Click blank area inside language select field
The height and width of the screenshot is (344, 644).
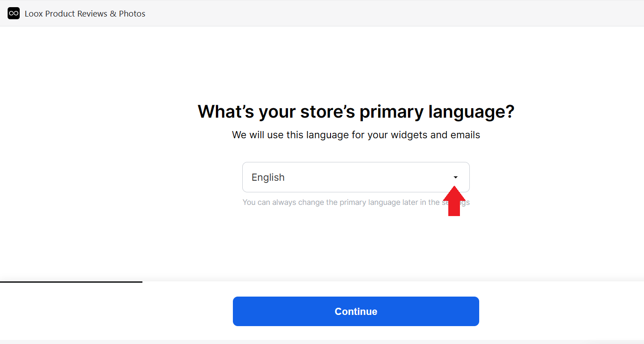tap(367, 177)
